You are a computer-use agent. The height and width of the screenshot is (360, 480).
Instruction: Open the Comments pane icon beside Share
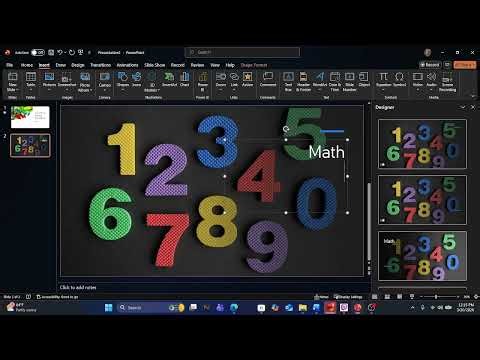[x=447, y=65]
